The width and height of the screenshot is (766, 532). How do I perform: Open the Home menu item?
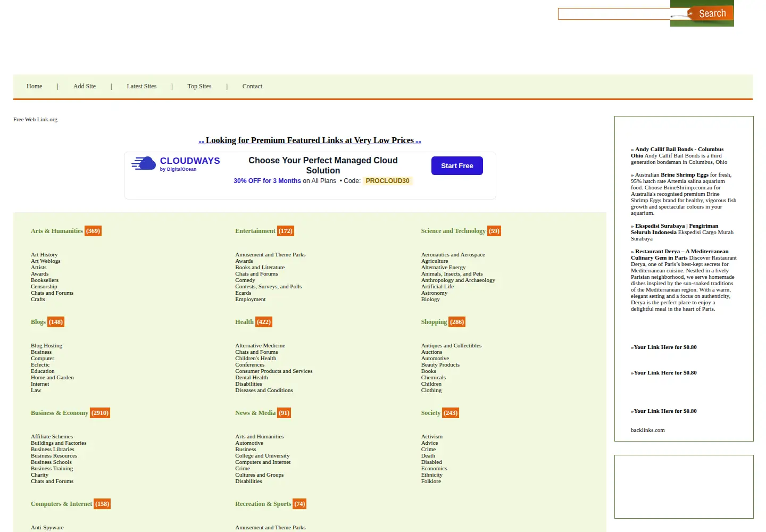point(35,86)
